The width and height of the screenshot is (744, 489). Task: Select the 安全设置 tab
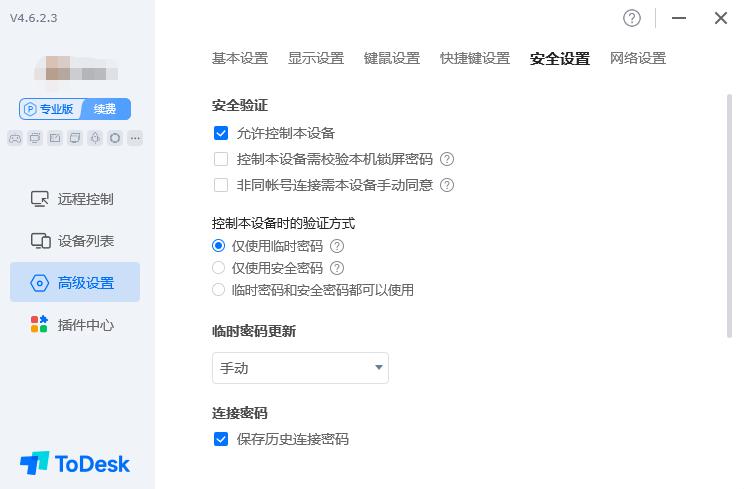tap(559, 59)
